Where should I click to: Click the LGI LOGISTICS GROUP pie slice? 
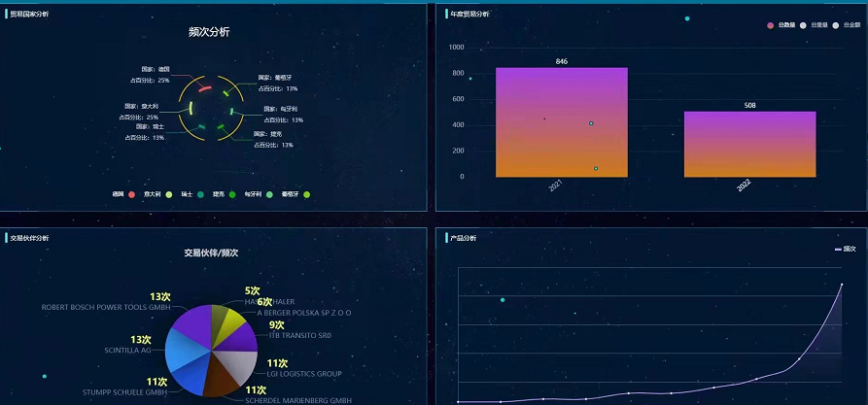click(x=239, y=364)
